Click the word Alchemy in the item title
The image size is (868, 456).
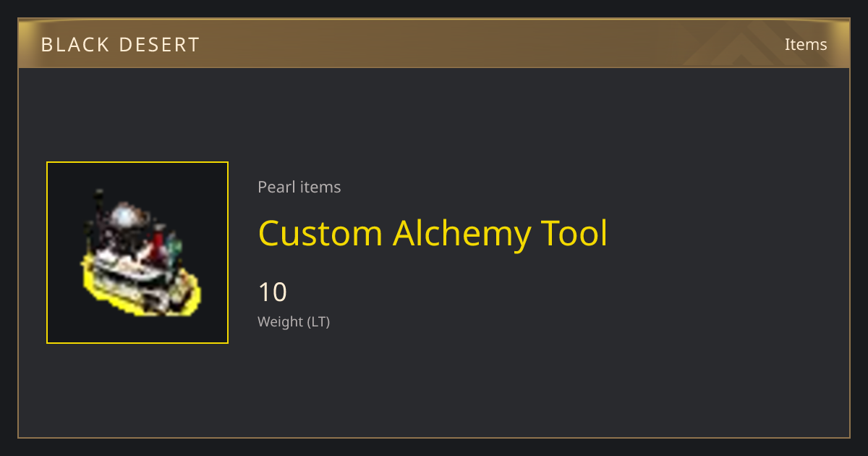point(463,233)
